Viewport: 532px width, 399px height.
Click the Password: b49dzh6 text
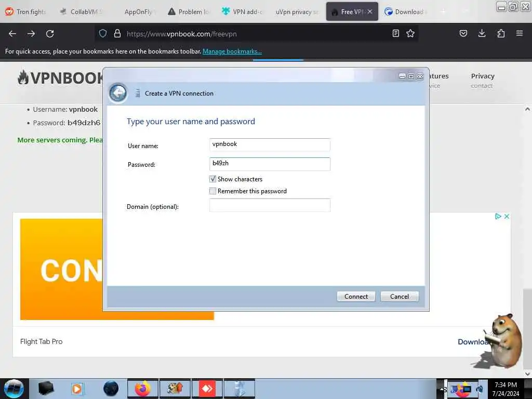66,123
